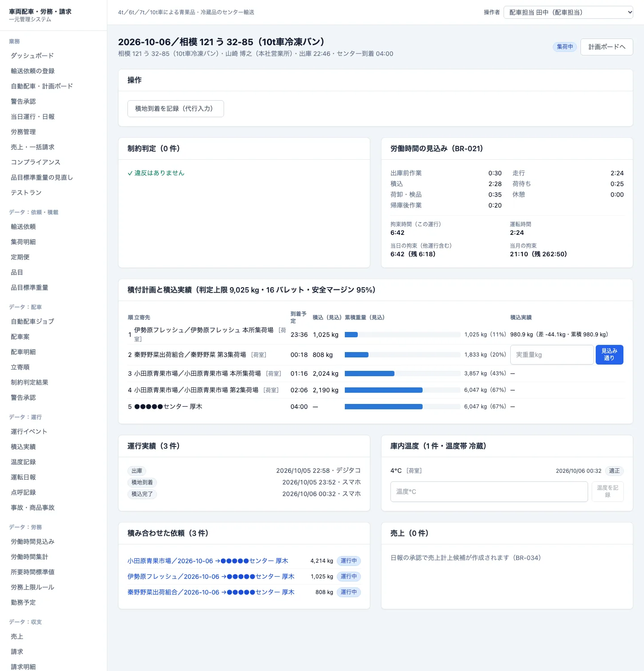This screenshot has height=671, width=644.
Task: Select 品目標準重量の見直し in sidebar
Action: coord(42,178)
